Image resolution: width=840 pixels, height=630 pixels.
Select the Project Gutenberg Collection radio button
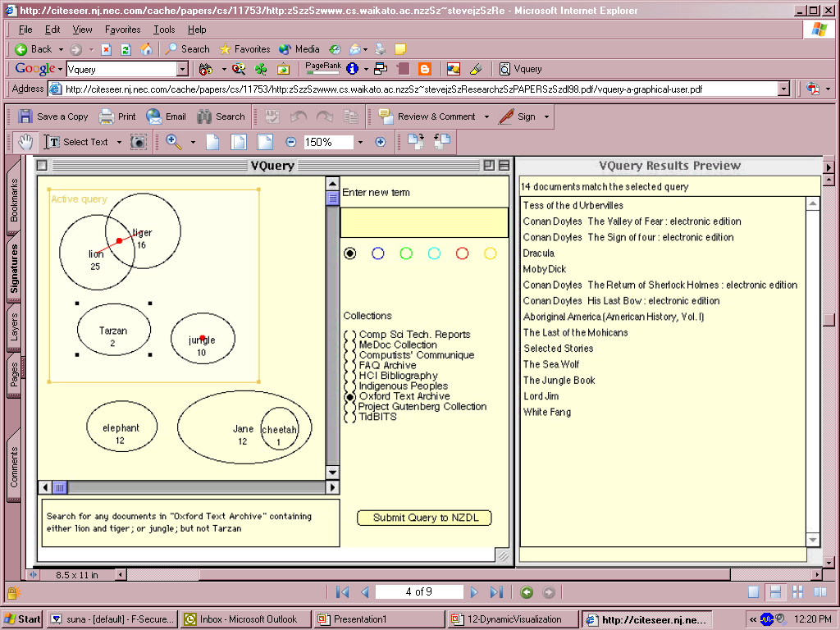[350, 407]
